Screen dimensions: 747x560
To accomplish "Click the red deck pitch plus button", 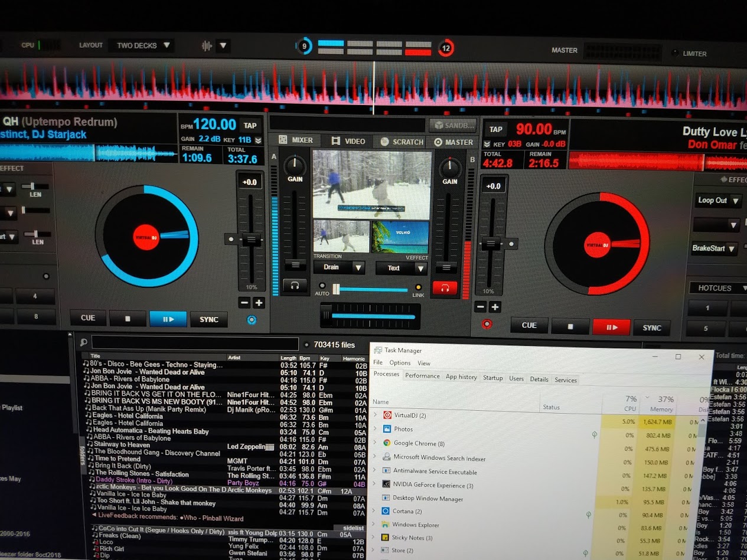I will tap(495, 307).
